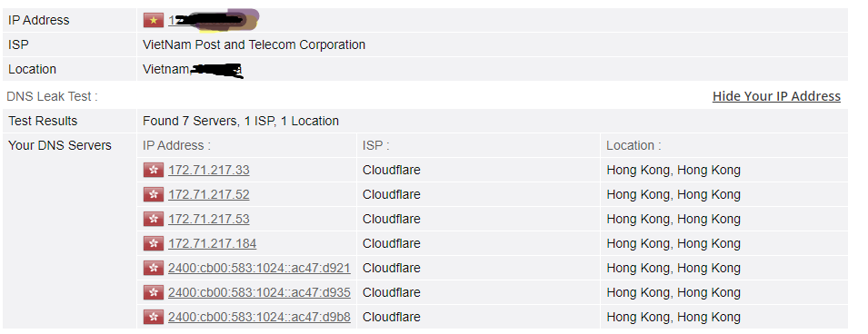The width and height of the screenshot is (868, 334).
Task: Click the ISP column header in DNS table
Action: tap(376, 145)
